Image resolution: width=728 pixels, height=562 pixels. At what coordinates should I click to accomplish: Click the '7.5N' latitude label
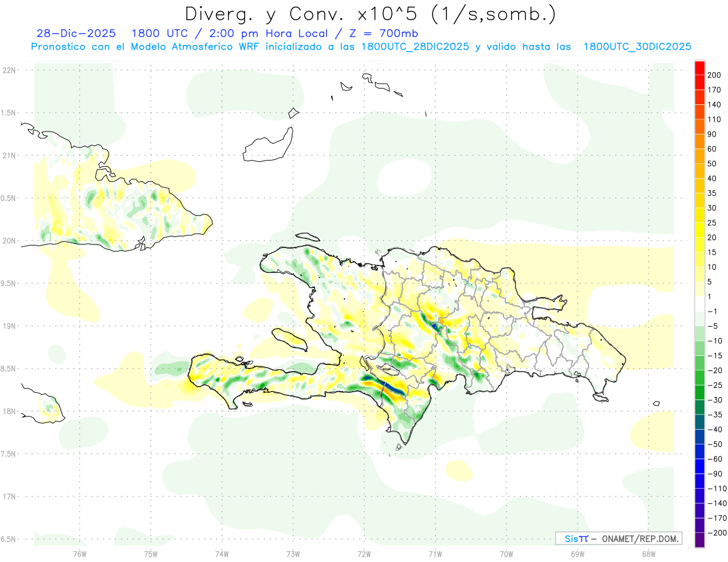click(8, 454)
